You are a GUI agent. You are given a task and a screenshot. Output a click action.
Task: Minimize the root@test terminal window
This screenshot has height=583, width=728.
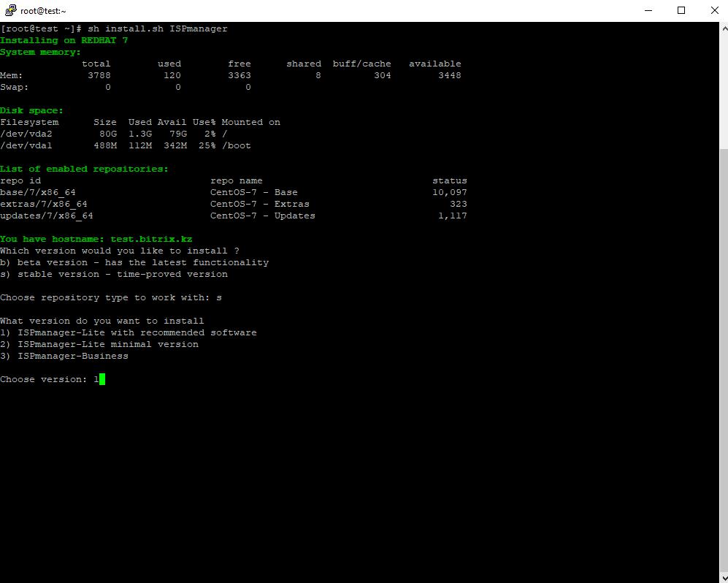[648, 10]
